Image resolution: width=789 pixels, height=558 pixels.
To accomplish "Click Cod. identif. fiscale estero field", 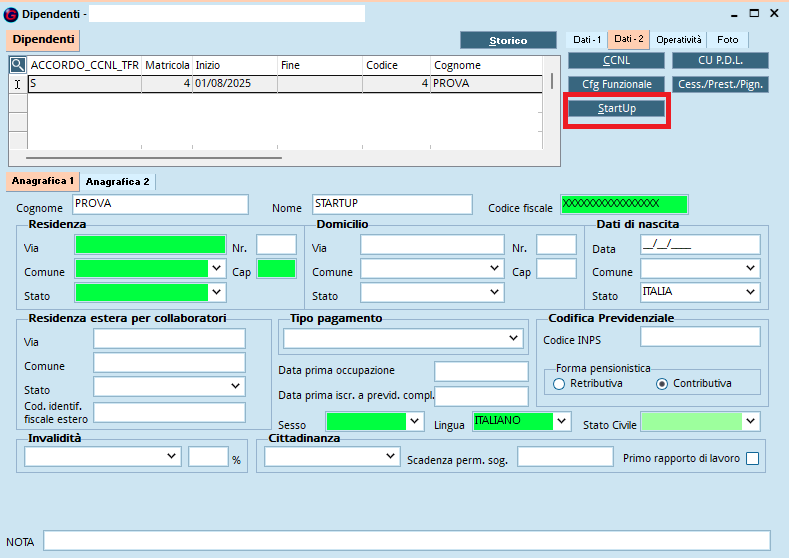I will (170, 413).
